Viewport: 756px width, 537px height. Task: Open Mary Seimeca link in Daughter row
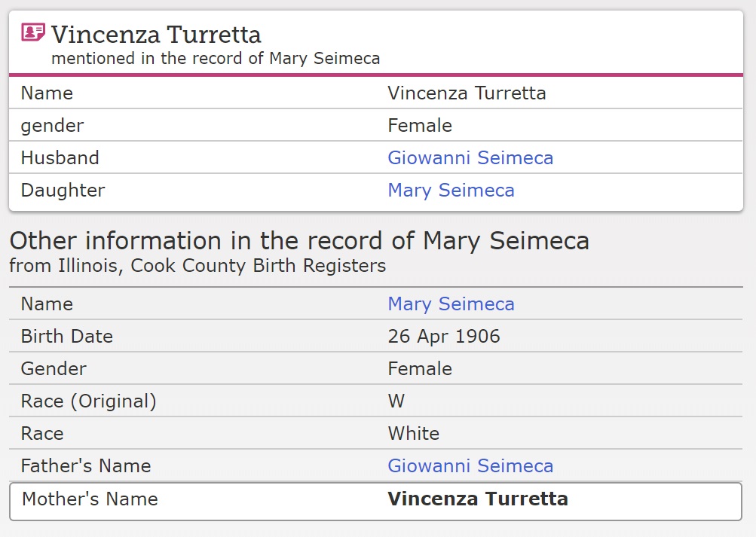451,191
